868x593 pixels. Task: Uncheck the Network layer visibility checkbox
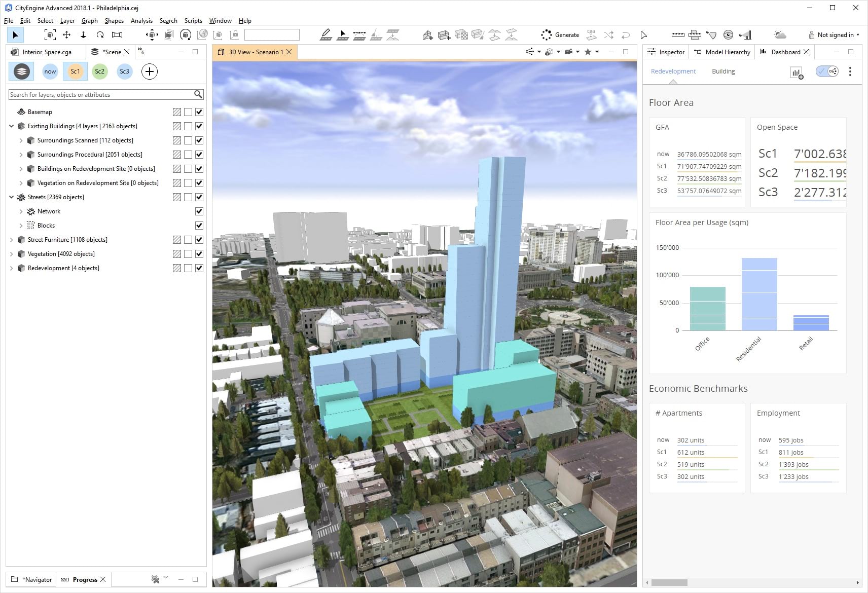[x=199, y=211]
